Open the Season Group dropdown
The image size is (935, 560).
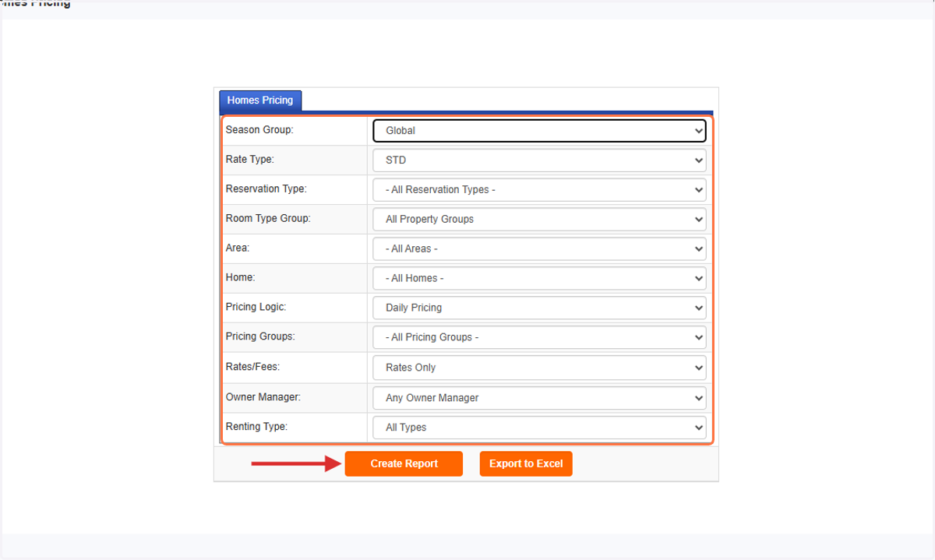(x=540, y=131)
